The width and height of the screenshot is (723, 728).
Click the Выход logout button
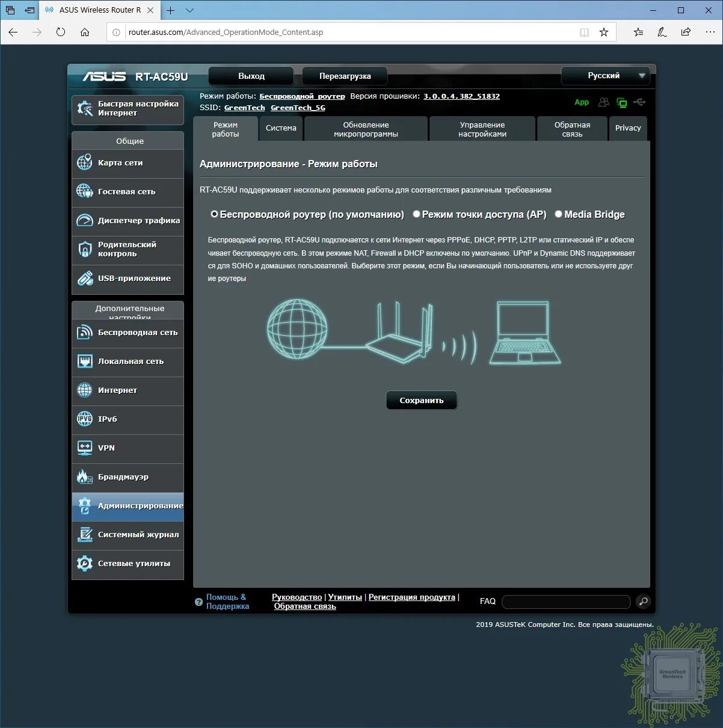[x=251, y=76]
